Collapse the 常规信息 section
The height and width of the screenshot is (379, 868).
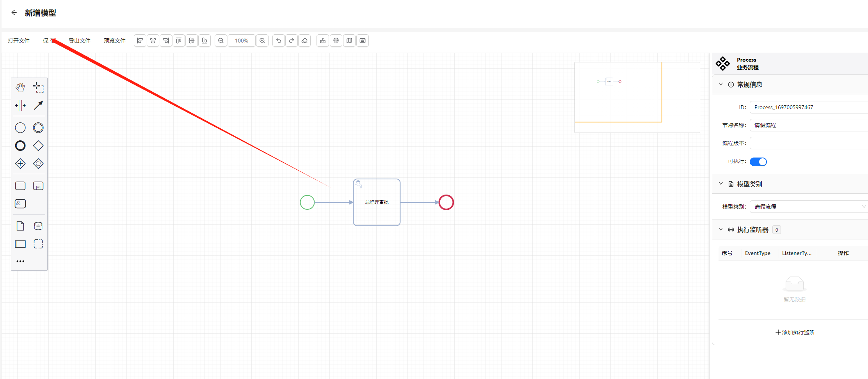coord(721,84)
